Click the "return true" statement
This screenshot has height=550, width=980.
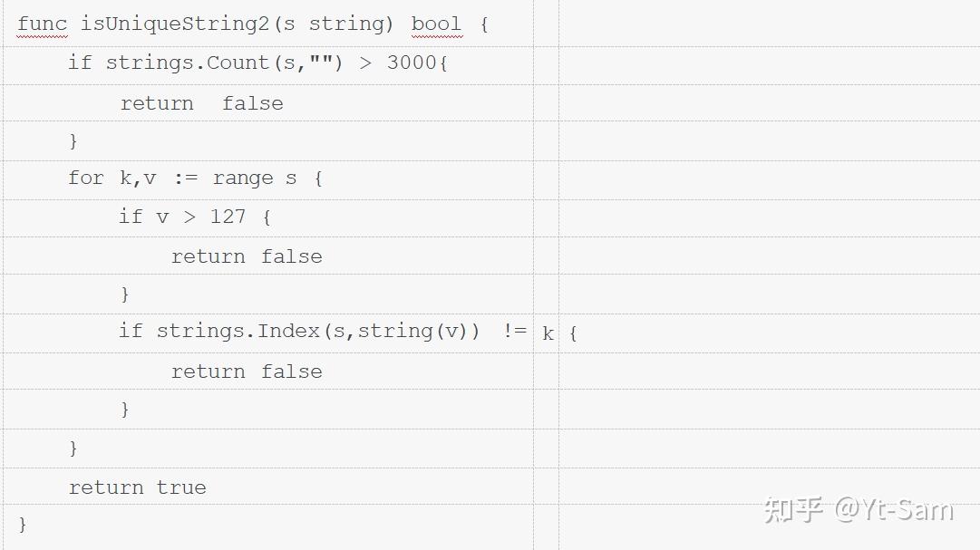138,487
